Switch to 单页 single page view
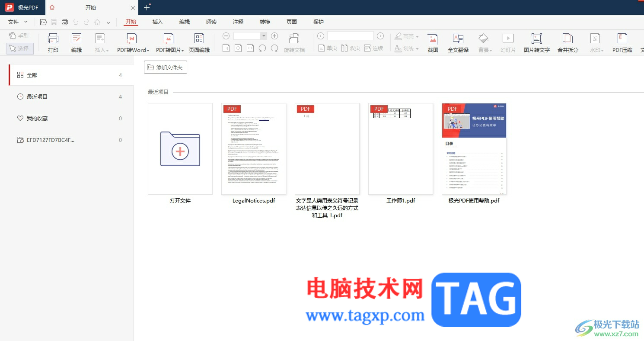This screenshot has width=644, height=341. [x=328, y=48]
